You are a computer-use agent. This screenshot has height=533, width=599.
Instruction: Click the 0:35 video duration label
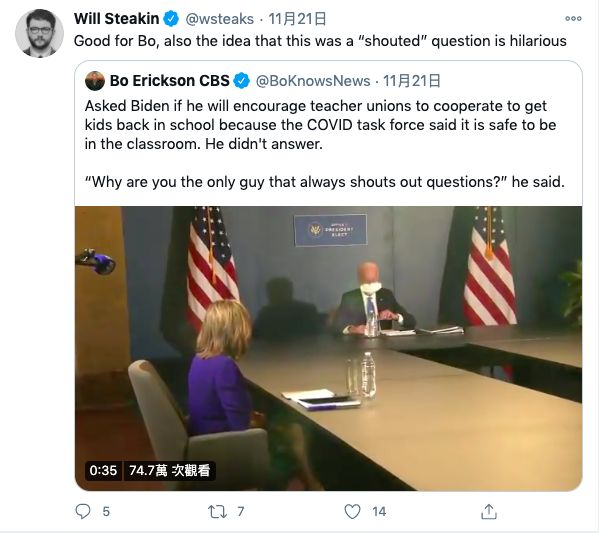tap(103, 470)
